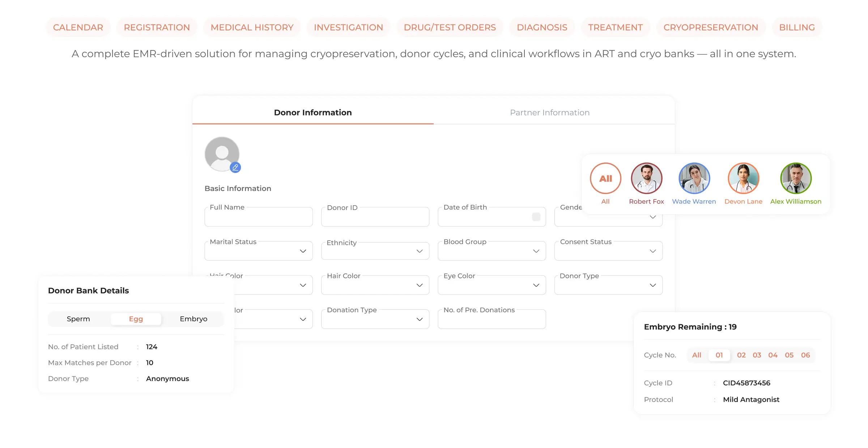868x448 pixels.
Task: Select the Egg segment in Donor Bank
Action: [136, 319]
